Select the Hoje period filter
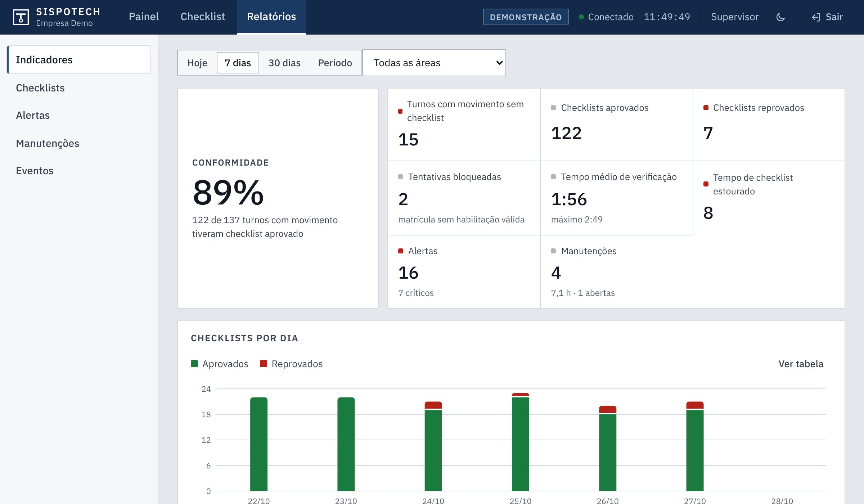 197,63
